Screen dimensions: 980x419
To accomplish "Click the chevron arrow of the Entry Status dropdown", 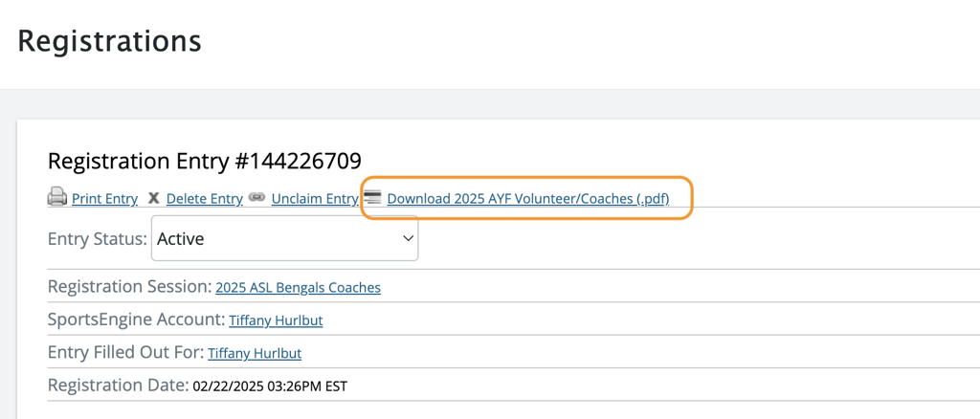I will coord(408,239).
